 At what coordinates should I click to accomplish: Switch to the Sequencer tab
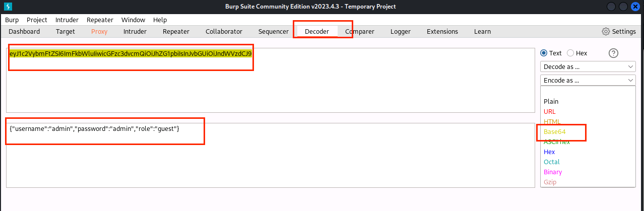pos(273,31)
